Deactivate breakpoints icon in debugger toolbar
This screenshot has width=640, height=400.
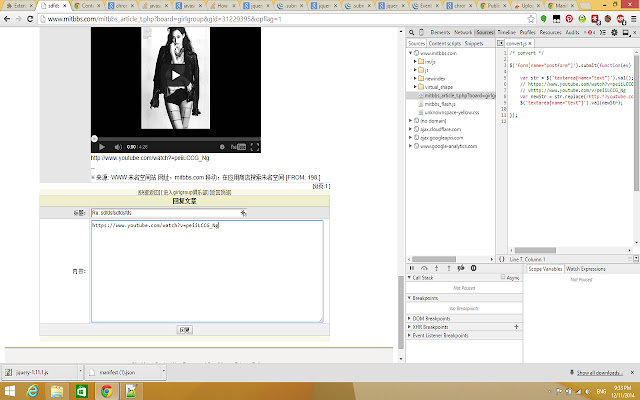click(x=461, y=268)
